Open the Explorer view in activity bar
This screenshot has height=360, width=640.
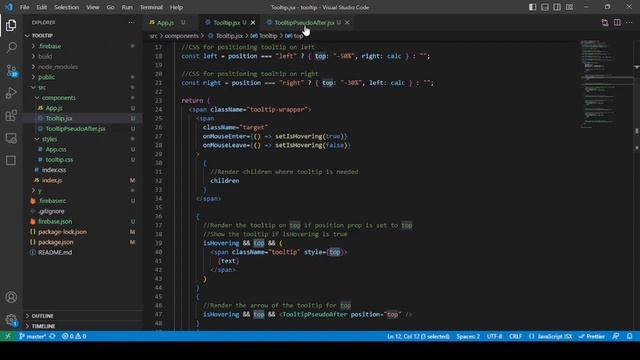[x=11, y=25]
